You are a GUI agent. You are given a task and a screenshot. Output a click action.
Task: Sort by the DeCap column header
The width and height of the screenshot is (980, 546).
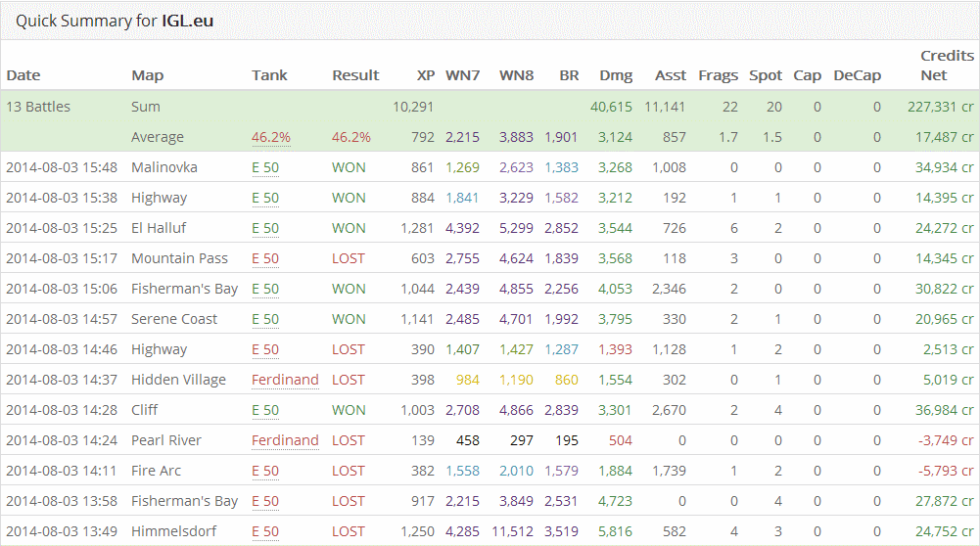857,75
